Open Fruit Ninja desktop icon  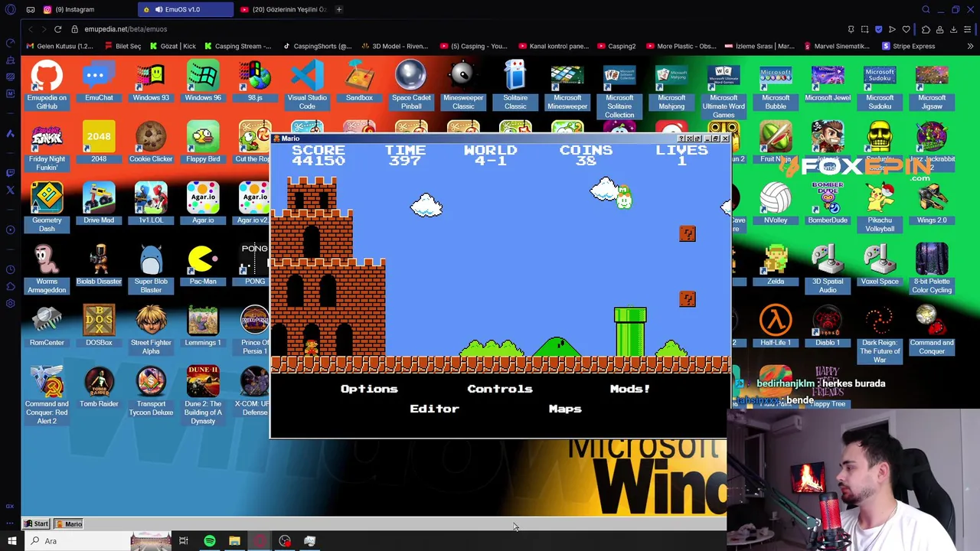(776, 142)
